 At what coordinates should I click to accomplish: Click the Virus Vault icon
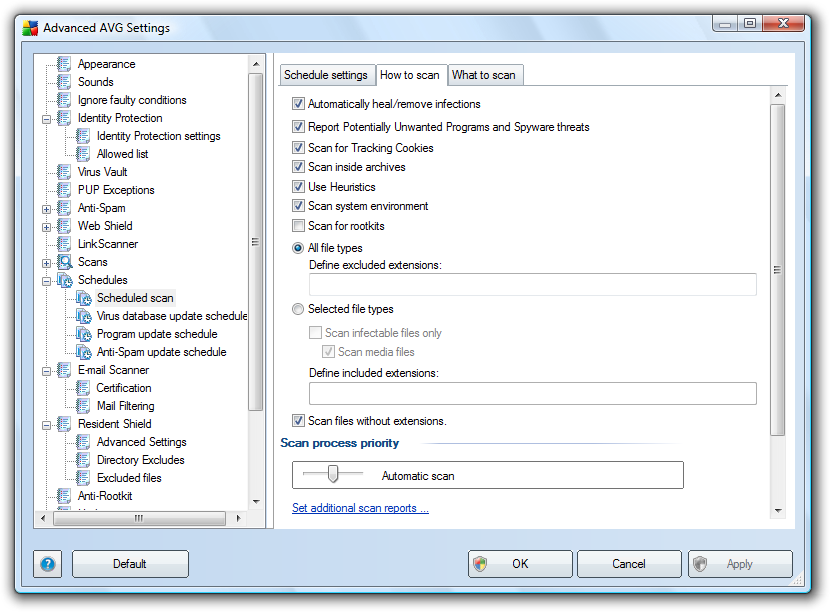[x=64, y=172]
